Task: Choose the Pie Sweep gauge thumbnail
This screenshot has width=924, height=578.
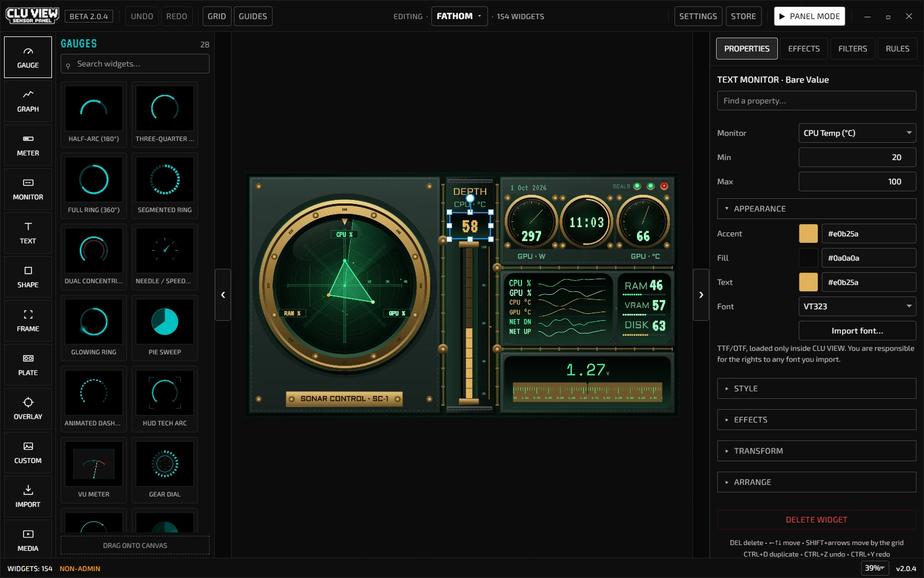Action: [x=165, y=328]
